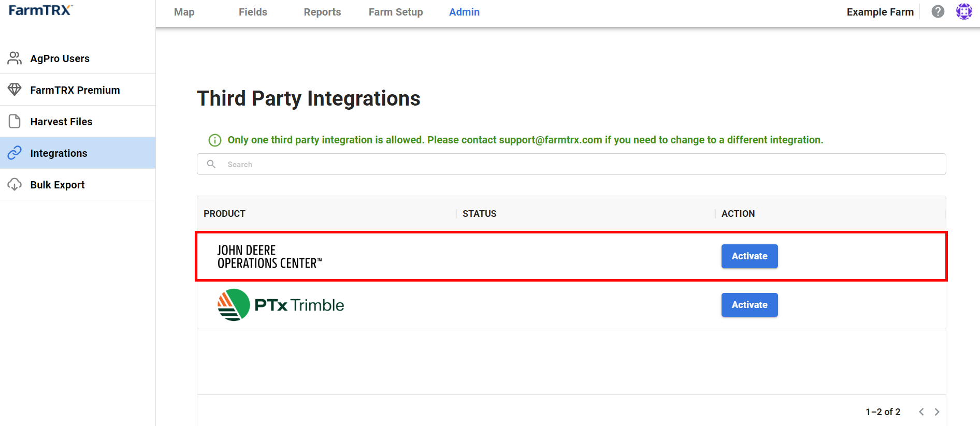This screenshot has height=426, width=980.
Task: Open the Admin tab
Action: click(464, 12)
